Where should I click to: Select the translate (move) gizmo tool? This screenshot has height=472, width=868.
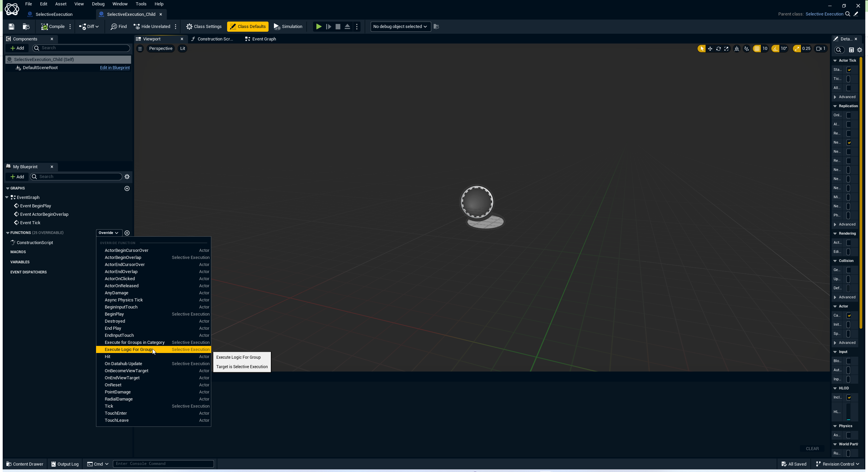pyautogui.click(x=710, y=49)
